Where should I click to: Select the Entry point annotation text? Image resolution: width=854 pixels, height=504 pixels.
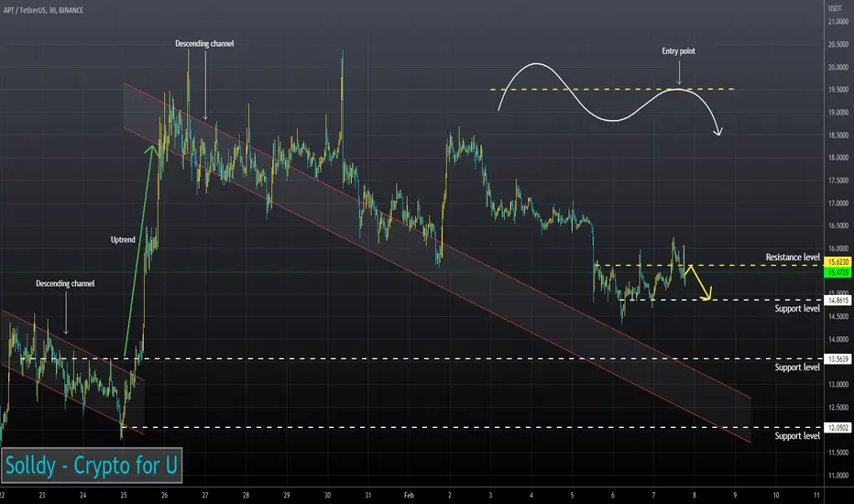pos(678,51)
